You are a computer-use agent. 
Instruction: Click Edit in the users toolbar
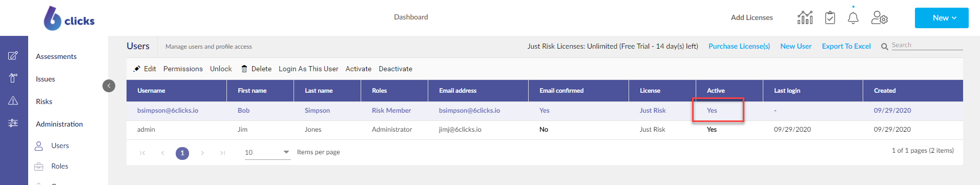[x=144, y=69]
